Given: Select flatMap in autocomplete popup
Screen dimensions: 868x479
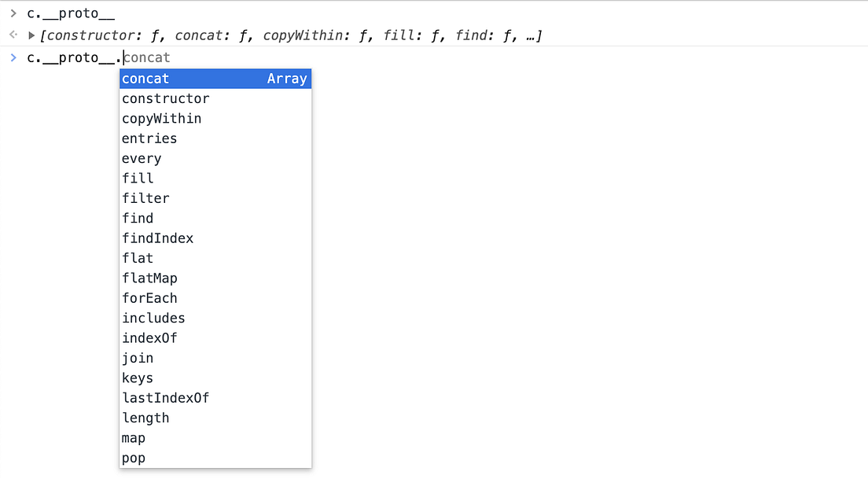Looking at the screenshot, I should pyautogui.click(x=215, y=278).
